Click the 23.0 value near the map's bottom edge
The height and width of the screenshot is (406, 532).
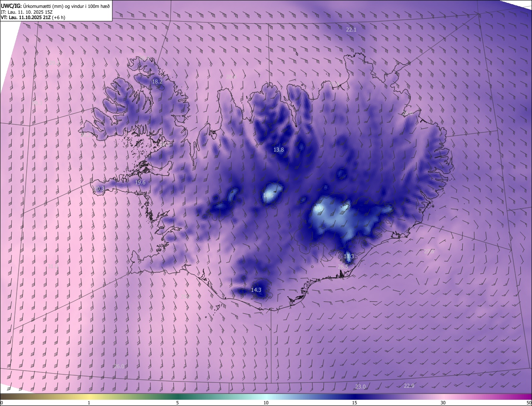point(360,387)
